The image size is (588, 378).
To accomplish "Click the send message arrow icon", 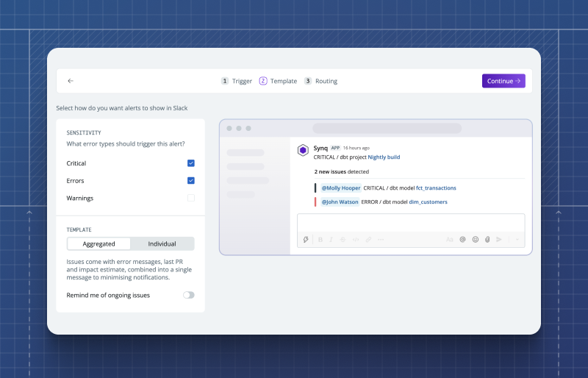I will click(499, 240).
